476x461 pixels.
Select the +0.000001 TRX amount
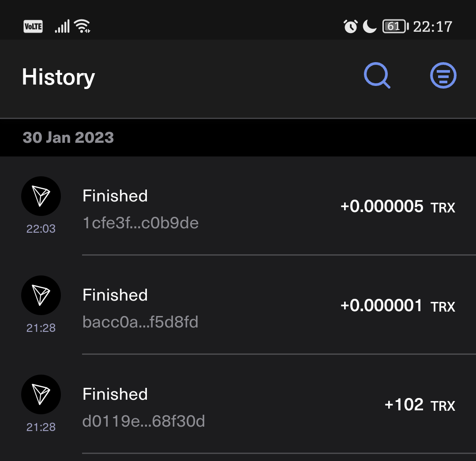pyautogui.click(x=397, y=306)
